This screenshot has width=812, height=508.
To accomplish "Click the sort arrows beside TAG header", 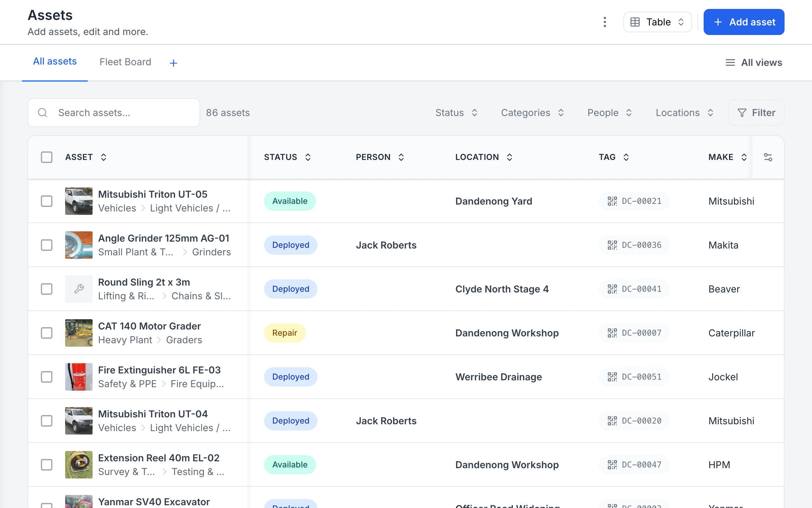I will pos(626,157).
